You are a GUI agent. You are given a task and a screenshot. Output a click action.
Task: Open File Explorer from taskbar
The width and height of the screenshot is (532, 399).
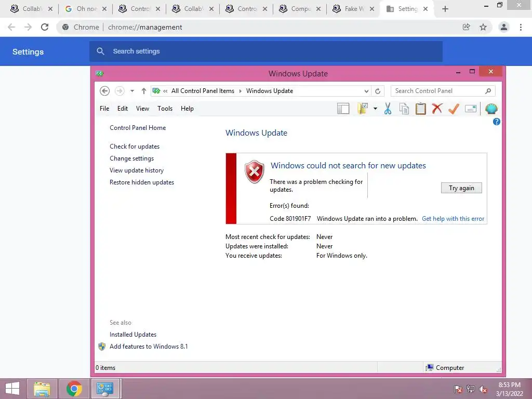coord(42,389)
